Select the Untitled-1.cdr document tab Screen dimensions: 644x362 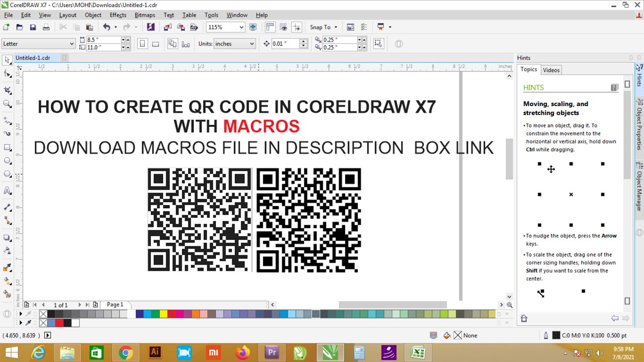33,58
